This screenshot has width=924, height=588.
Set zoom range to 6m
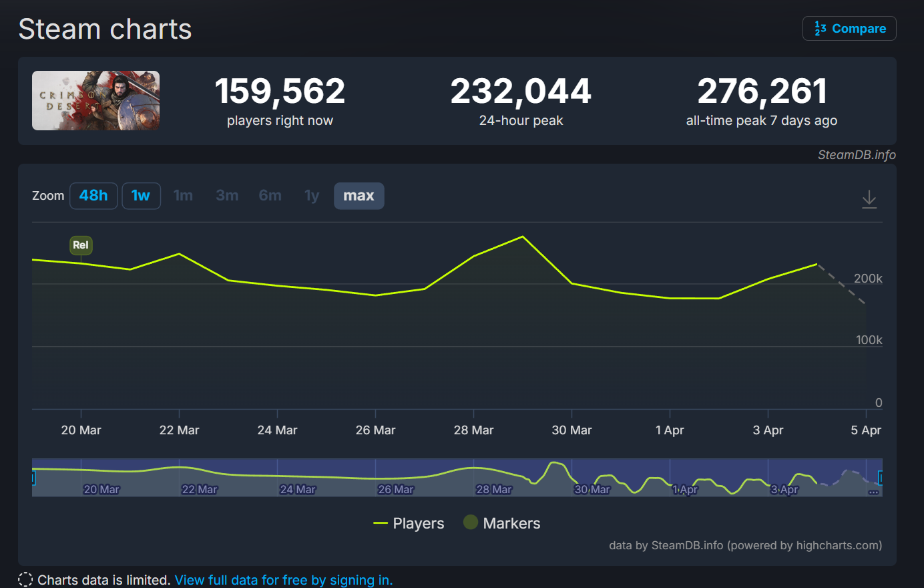pos(270,196)
